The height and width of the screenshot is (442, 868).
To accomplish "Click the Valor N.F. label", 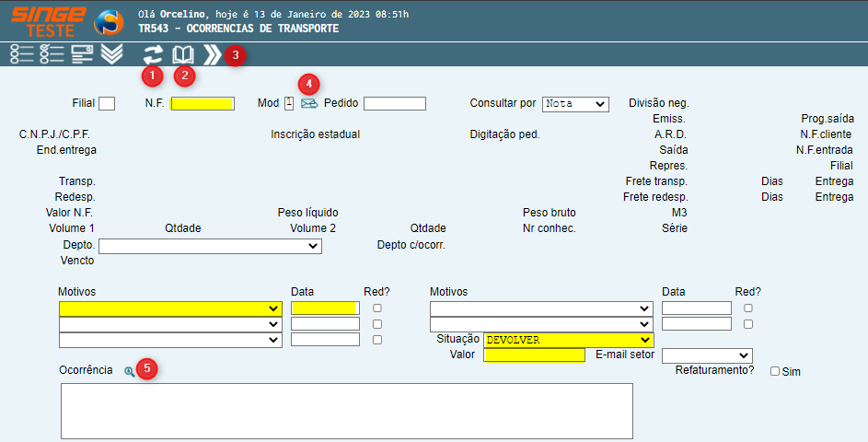I will (69, 213).
